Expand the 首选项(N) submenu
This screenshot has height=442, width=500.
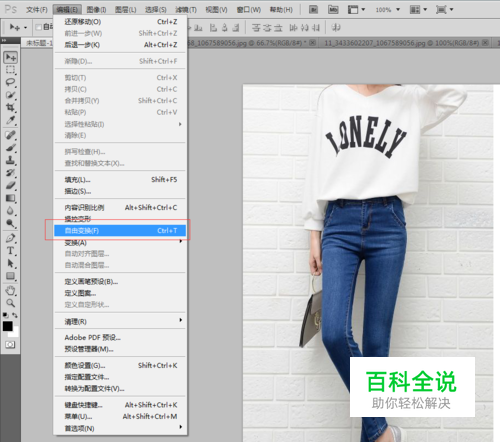pos(121,428)
